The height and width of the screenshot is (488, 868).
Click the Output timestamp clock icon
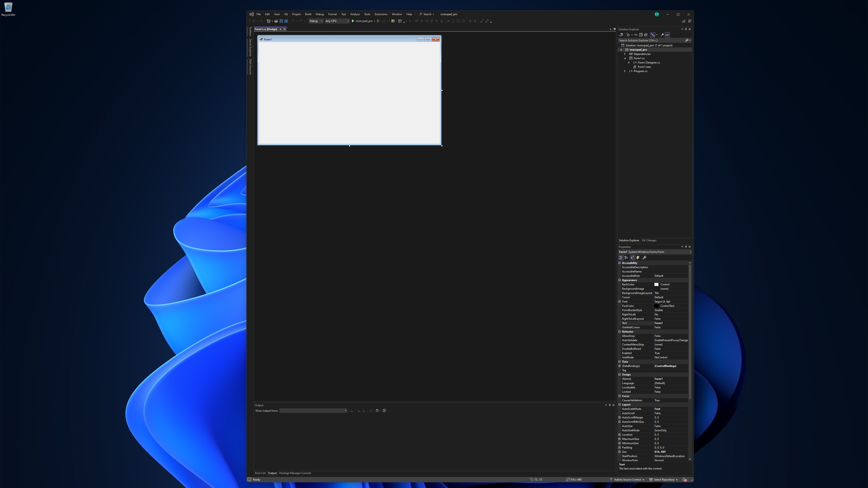pos(384,411)
